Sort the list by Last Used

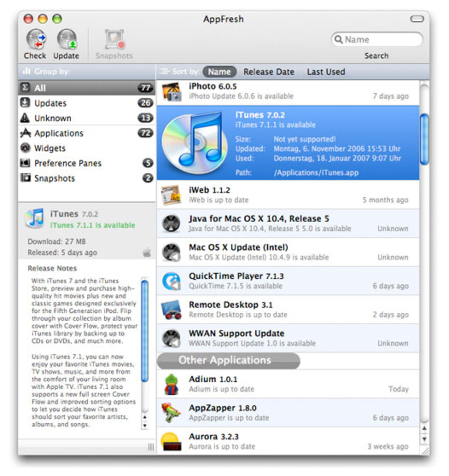(326, 72)
